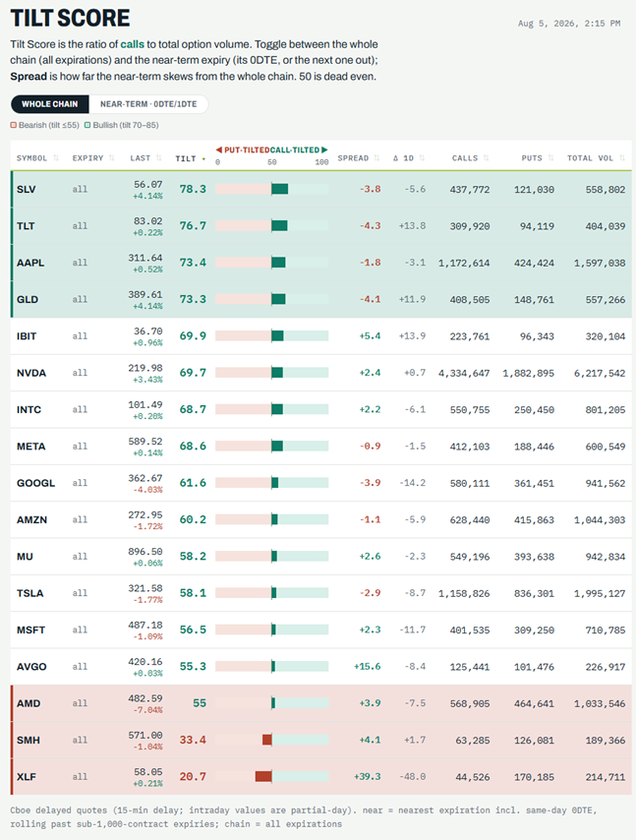Select NVDA total volume 6,217,542

600,373
